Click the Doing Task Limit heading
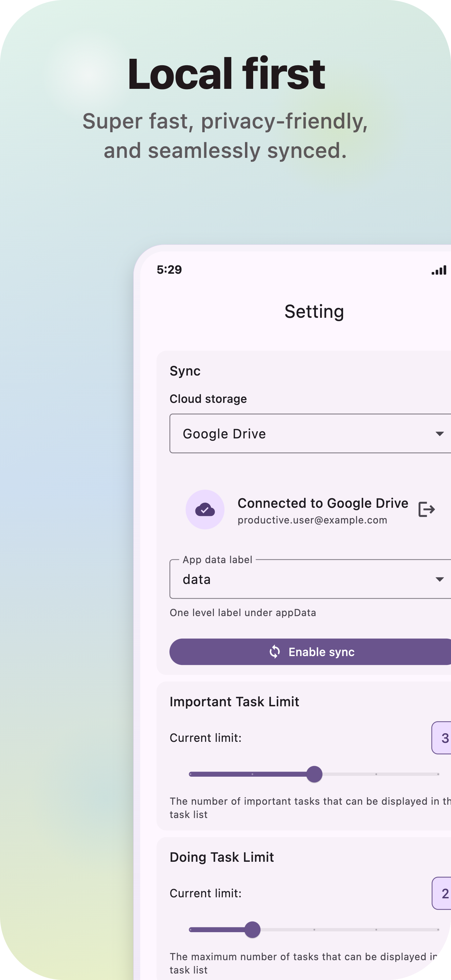The width and height of the screenshot is (451, 980). (x=222, y=857)
